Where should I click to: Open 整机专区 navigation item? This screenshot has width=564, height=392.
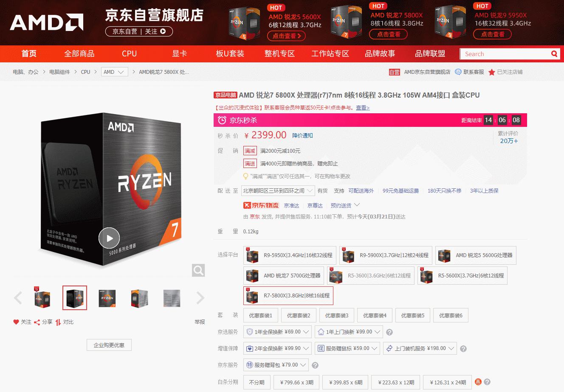click(x=279, y=53)
